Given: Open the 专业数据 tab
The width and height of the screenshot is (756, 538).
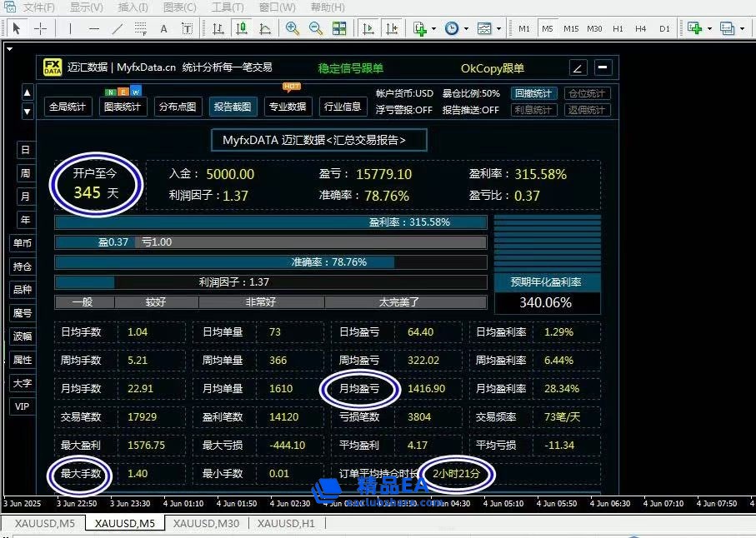Looking at the screenshot, I should (x=288, y=107).
